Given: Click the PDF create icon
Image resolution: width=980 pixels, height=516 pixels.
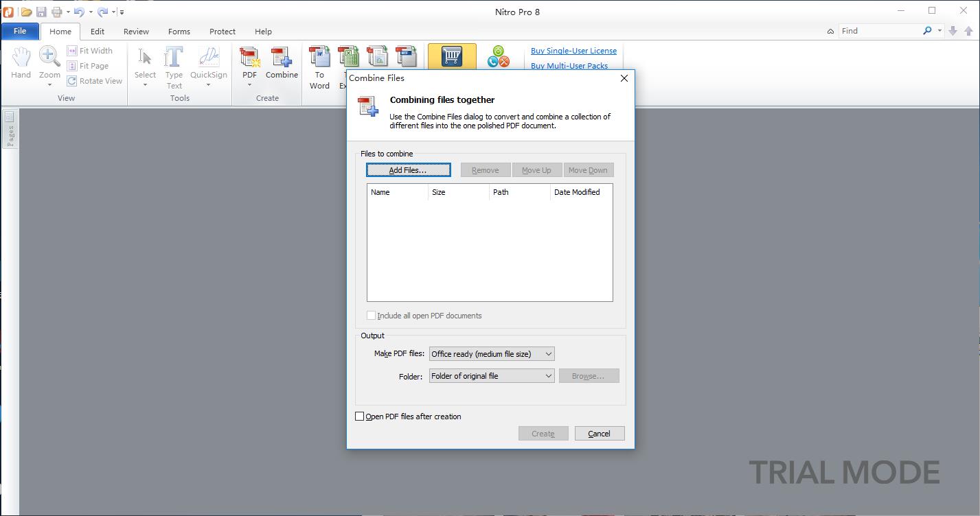Looking at the screenshot, I should pos(249,58).
